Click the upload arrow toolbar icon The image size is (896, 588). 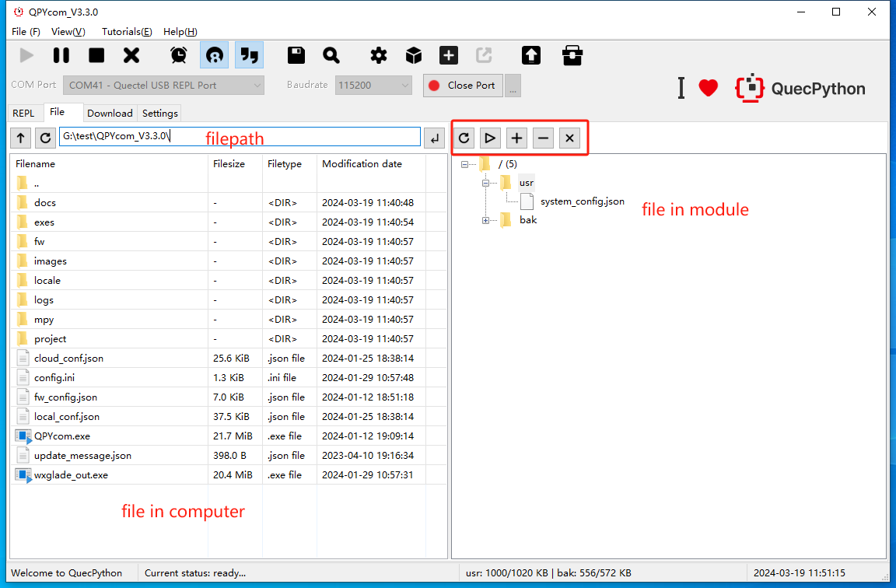coord(531,55)
